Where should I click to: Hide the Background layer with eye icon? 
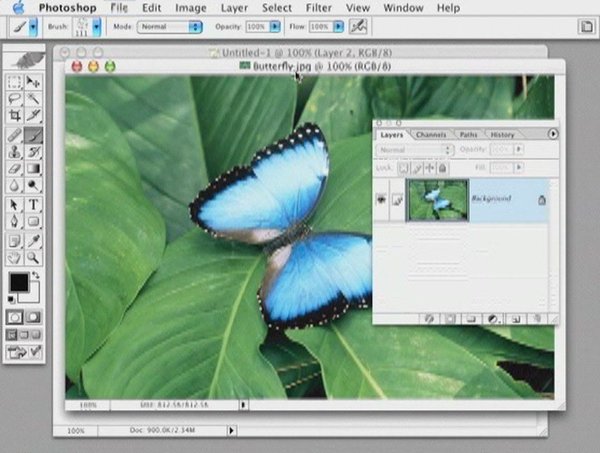383,200
